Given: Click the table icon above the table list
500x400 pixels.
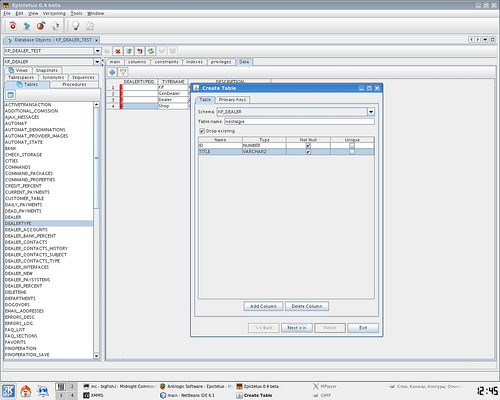Looking at the screenshot, I should pos(11,95).
